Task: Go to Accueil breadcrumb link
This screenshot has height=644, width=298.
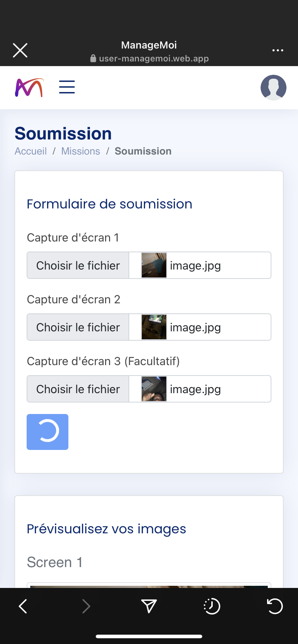Action: pyautogui.click(x=31, y=151)
